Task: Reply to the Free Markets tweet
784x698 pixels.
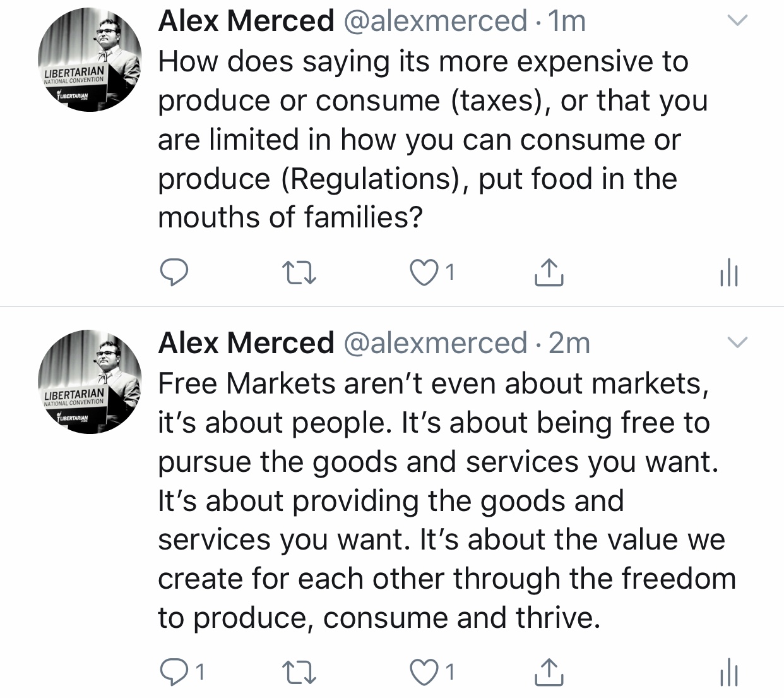Action: (173, 673)
